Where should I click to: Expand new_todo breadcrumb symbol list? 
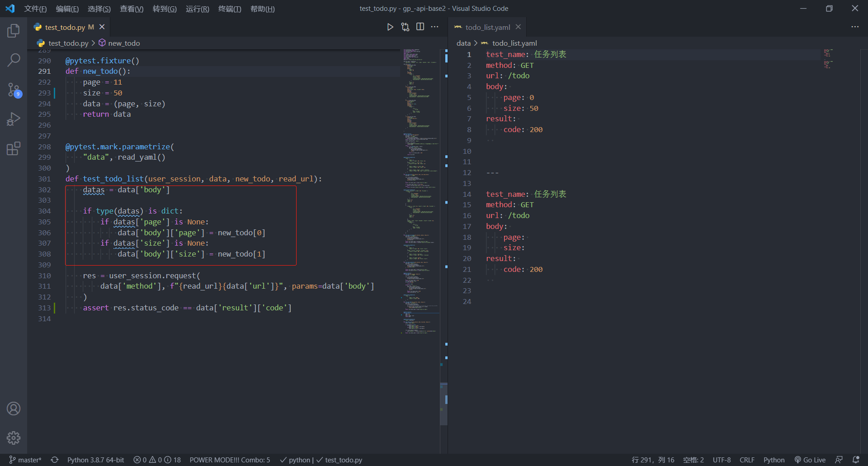pyautogui.click(x=124, y=43)
